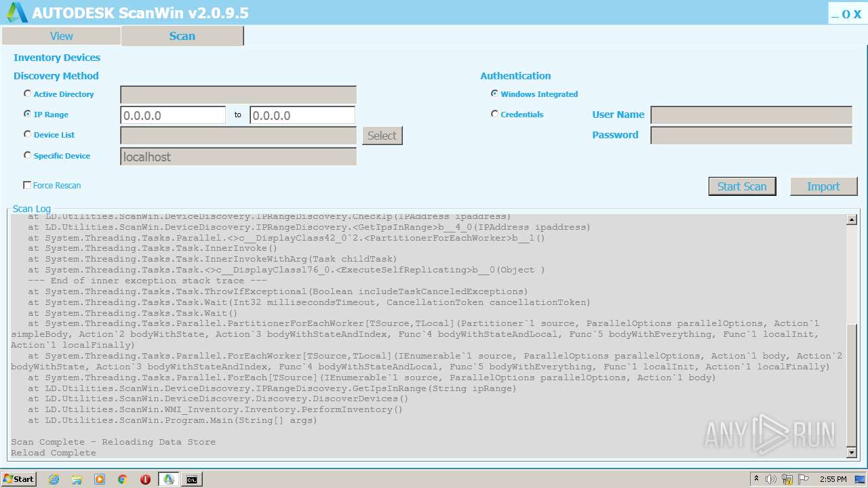The height and width of the screenshot is (488, 868).
Task: Click the scan log scroll up arrow
Action: [x=852, y=220]
